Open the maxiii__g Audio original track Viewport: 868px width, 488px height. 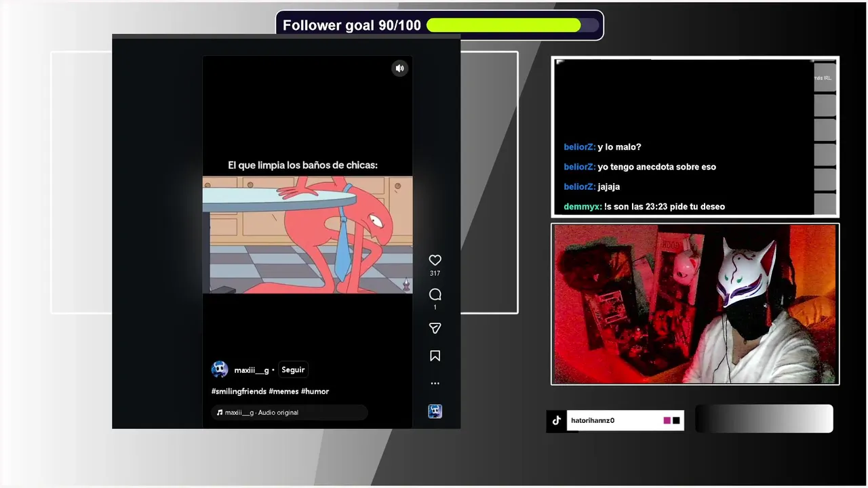click(290, 412)
